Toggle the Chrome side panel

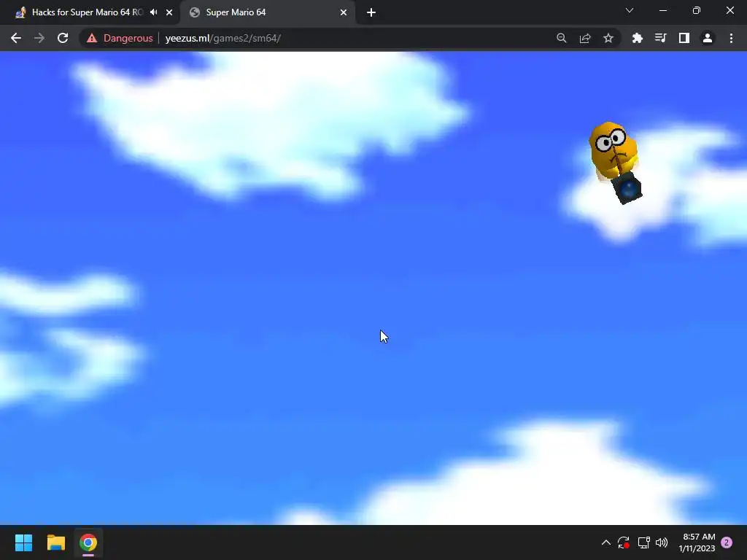point(684,38)
